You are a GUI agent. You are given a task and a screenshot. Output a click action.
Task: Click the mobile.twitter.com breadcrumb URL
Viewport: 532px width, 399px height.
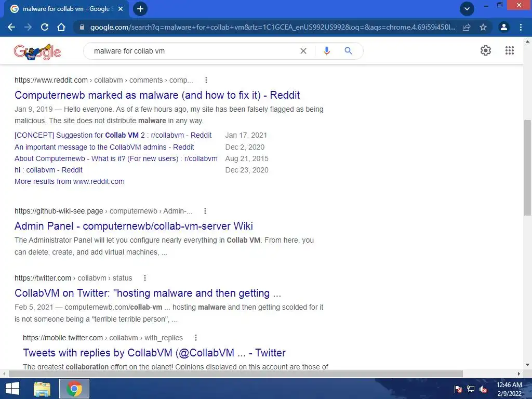(x=103, y=338)
